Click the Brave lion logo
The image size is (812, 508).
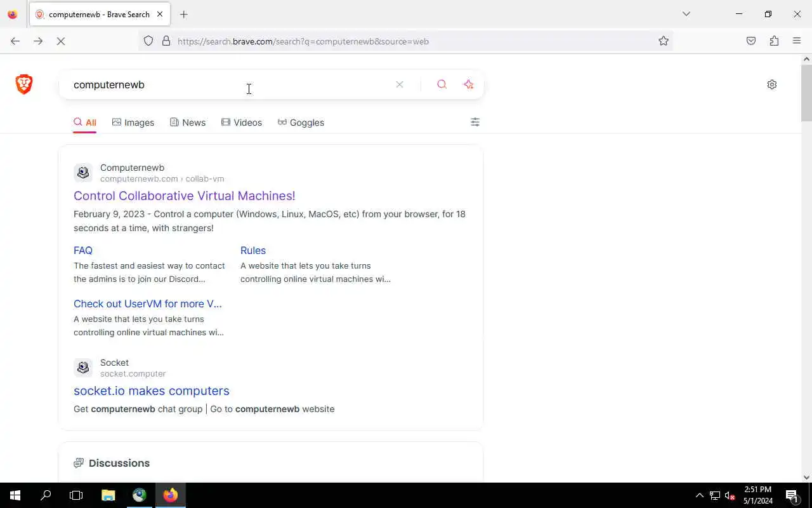[24, 84]
